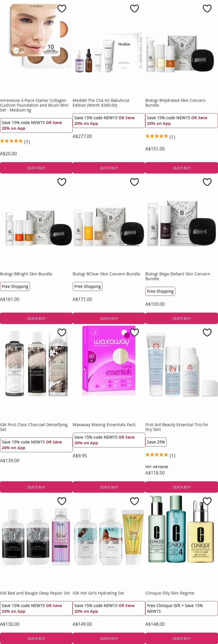Open First Aid Beauty star rating reviews

160,455
